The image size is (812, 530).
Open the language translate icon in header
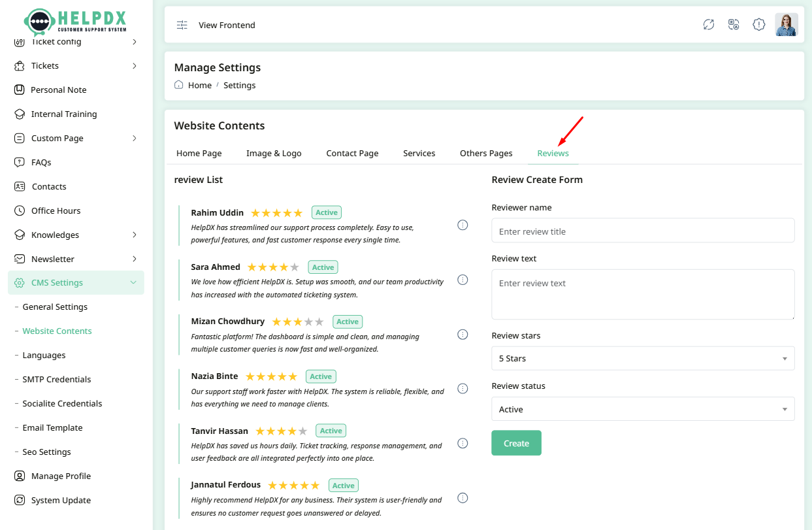[734, 25]
